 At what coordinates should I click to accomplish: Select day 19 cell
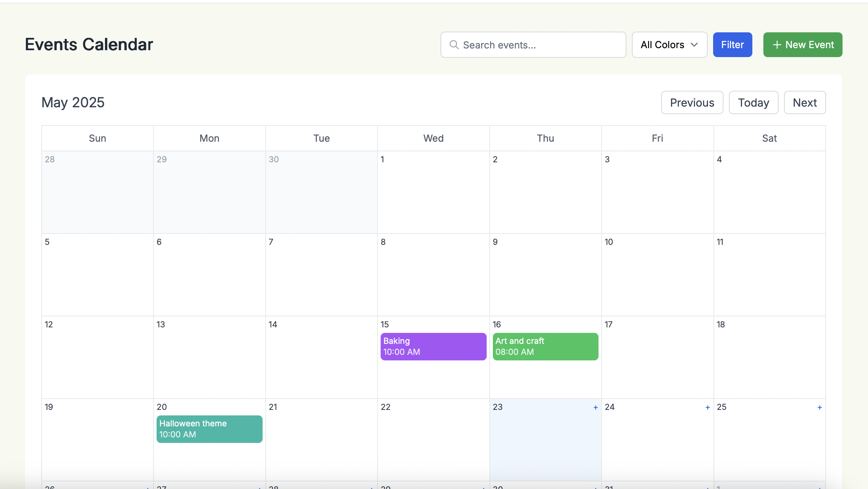point(97,440)
